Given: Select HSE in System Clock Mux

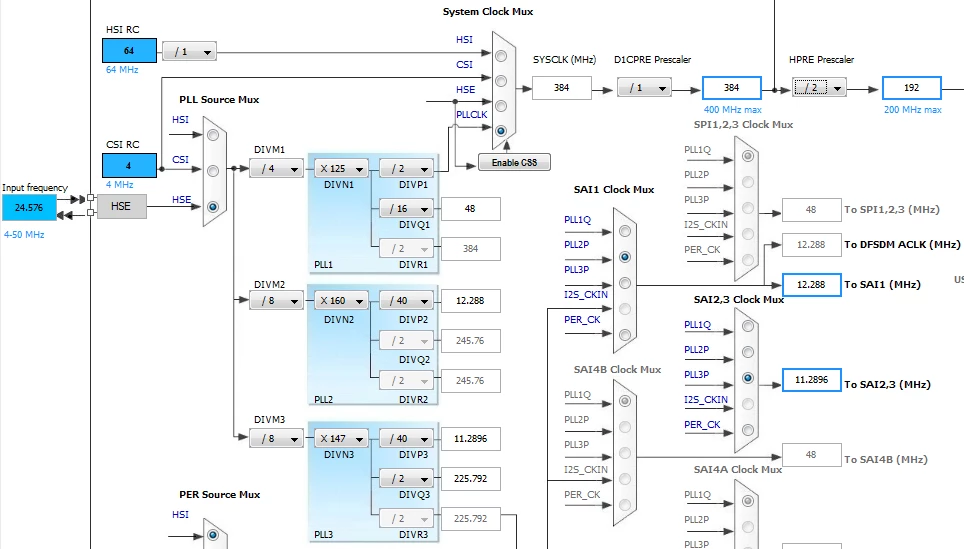Looking at the screenshot, I should (x=501, y=106).
